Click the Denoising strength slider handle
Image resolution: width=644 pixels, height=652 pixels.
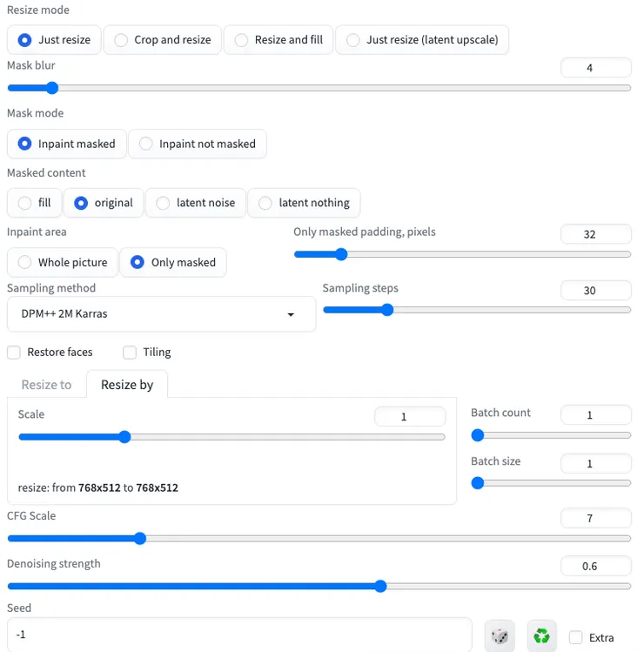pyautogui.click(x=380, y=587)
